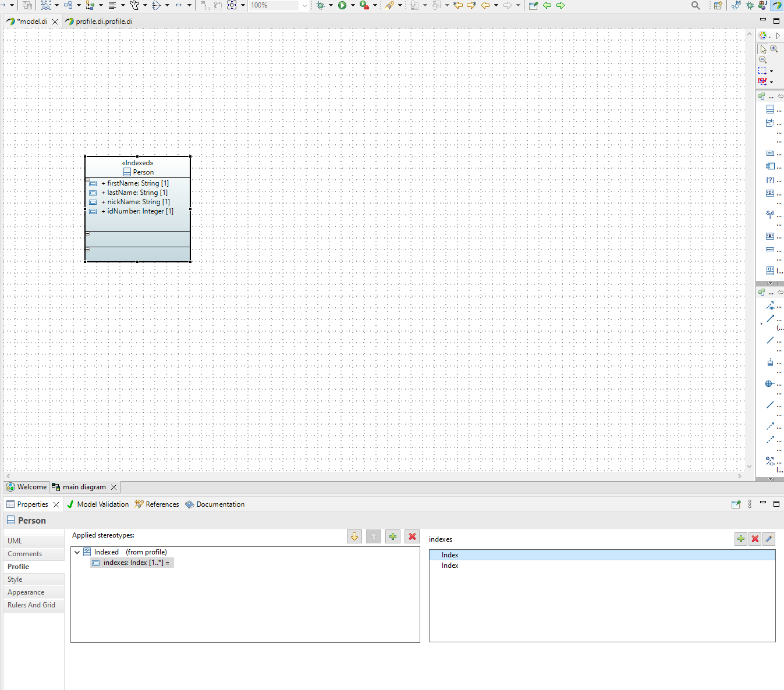Collapse the Indexed stereotype tree node
Viewport: 784px width, 690px height.
click(x=77, y=552)
